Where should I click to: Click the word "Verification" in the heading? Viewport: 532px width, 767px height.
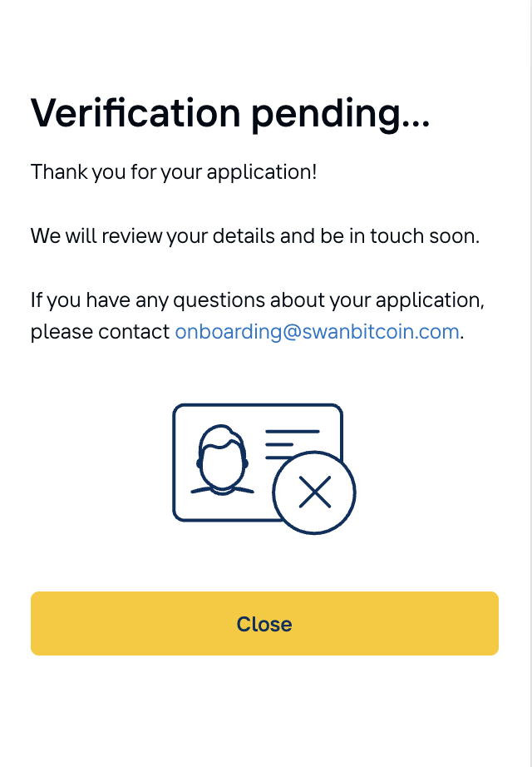point(135,113)
